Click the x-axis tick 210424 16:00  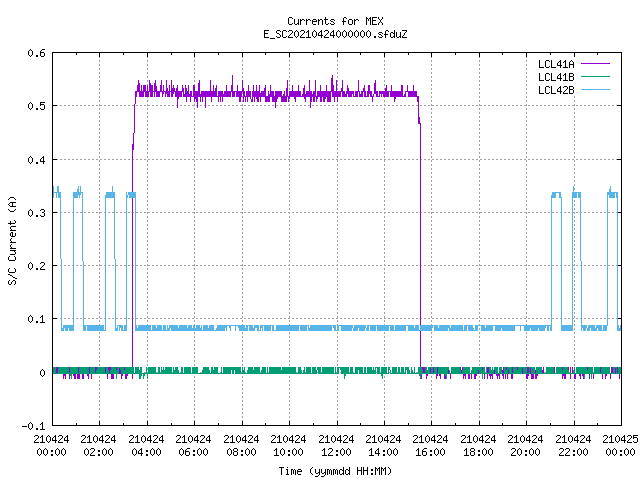[430, 446]
